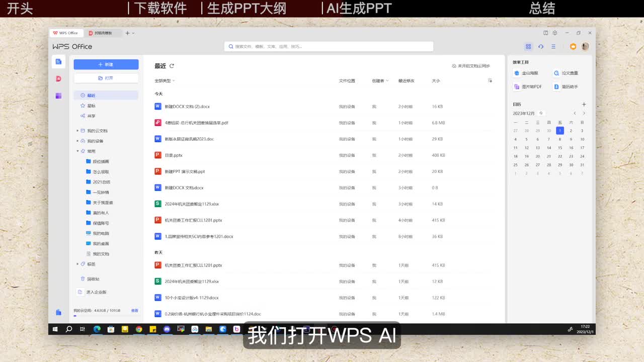Expand the 我的云文档 tree node
This screenshot has height=362, width=644.
[77, 131]
